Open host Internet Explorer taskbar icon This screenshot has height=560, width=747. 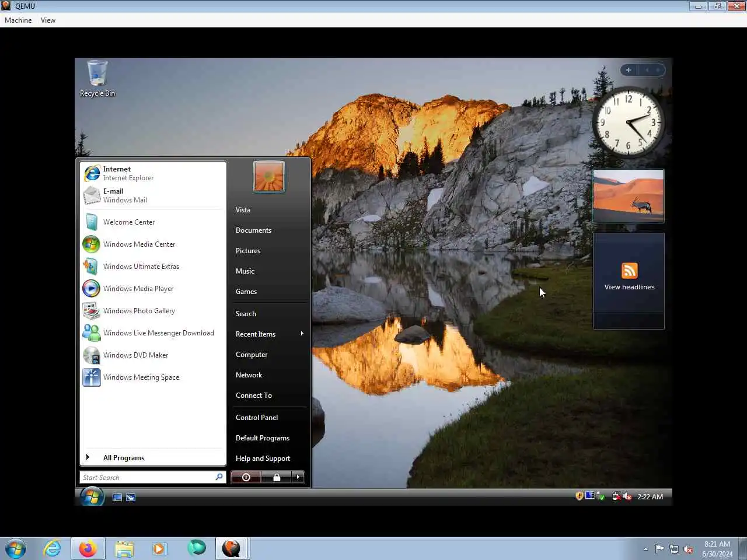(52, 549)
